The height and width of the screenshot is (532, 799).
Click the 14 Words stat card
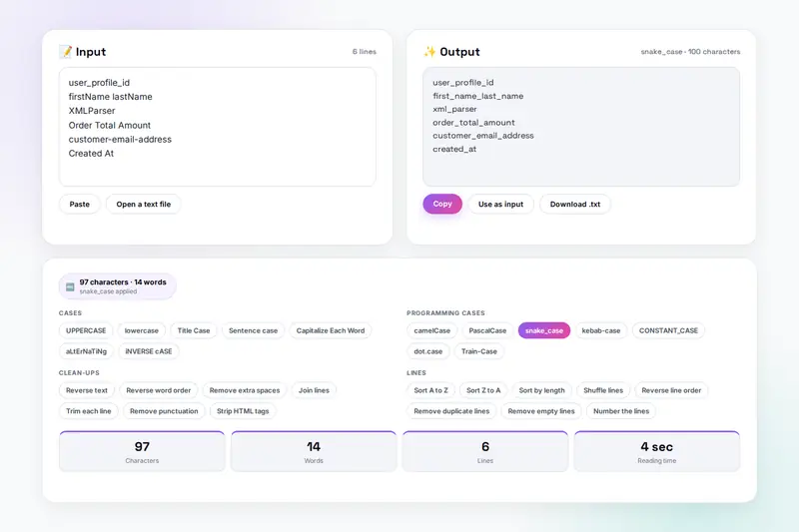[x=314, y=451]
